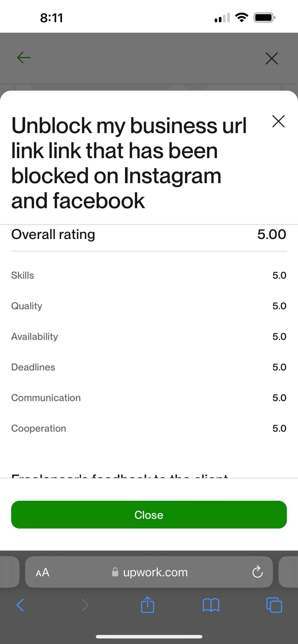Open Safari bookmarks book icon

coord(211,605)
